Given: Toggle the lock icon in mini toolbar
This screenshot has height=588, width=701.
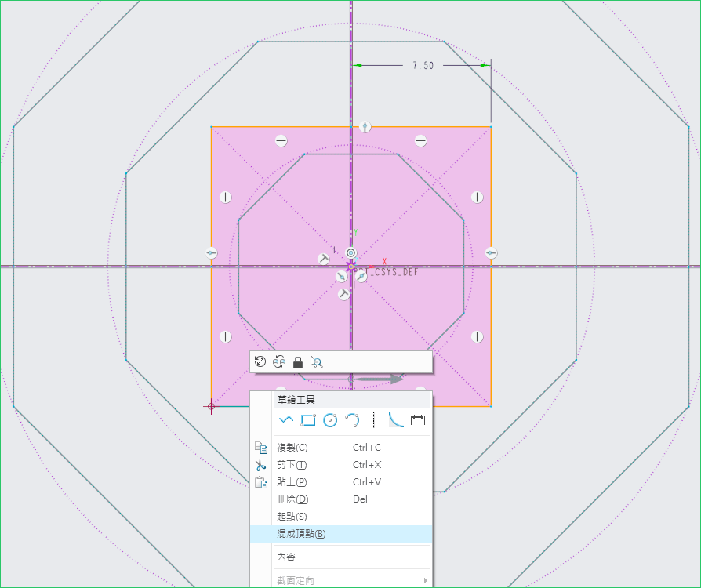Looking at the screenshot, I should 298,361.
